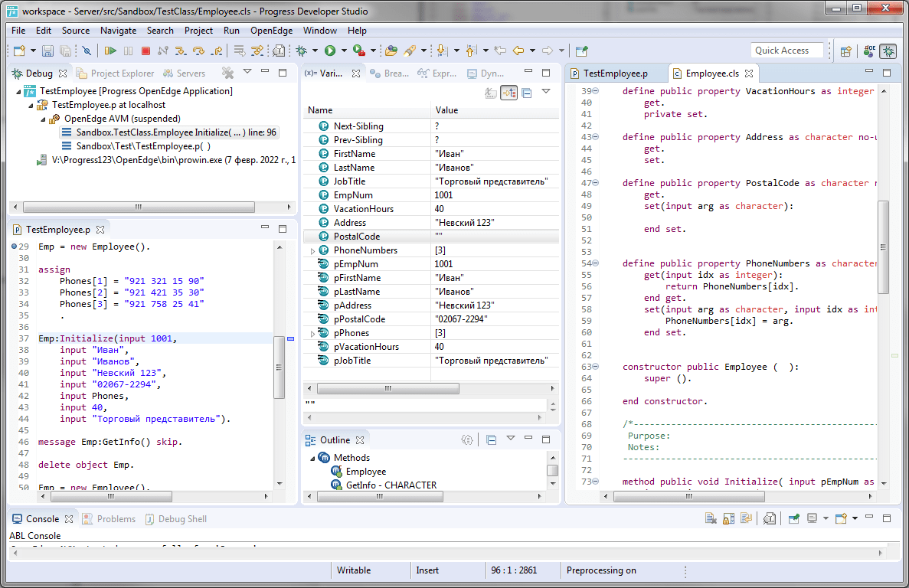Click the Debug view horizontal scrollbar

[139, 207]
